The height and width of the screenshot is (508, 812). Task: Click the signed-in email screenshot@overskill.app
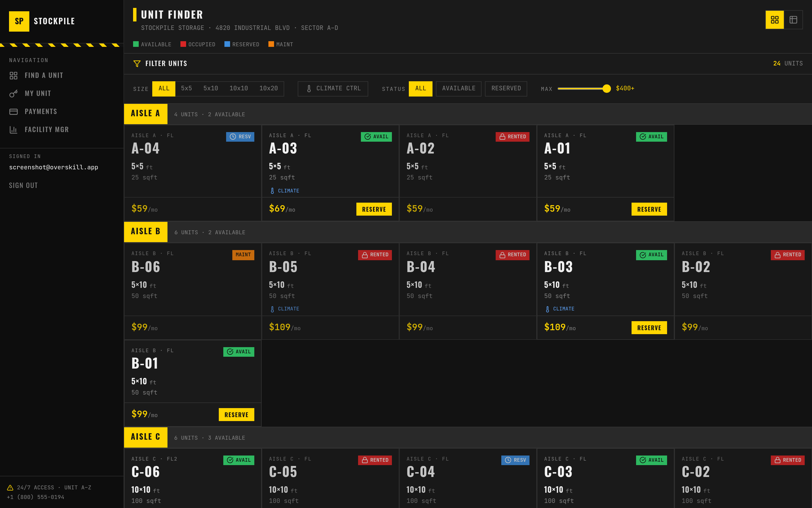[x=54, y=167]
